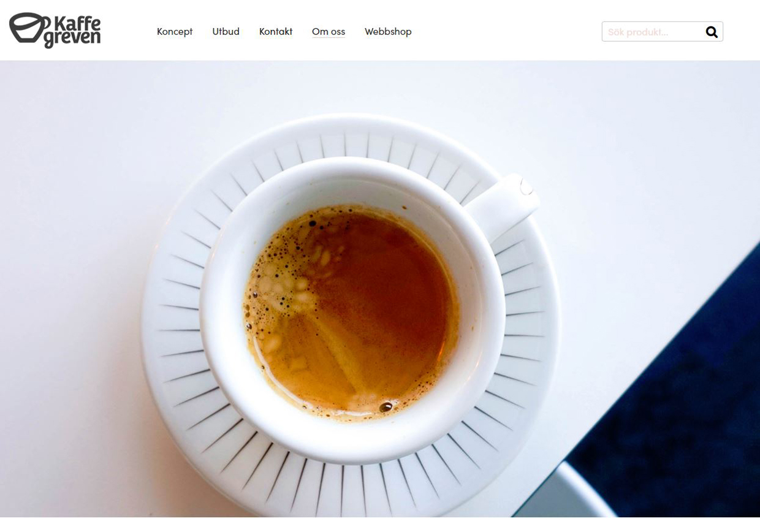This screenshot has width=760, height=532.
Task: Go to the Utbud menu item
Action: pos(226,31)
